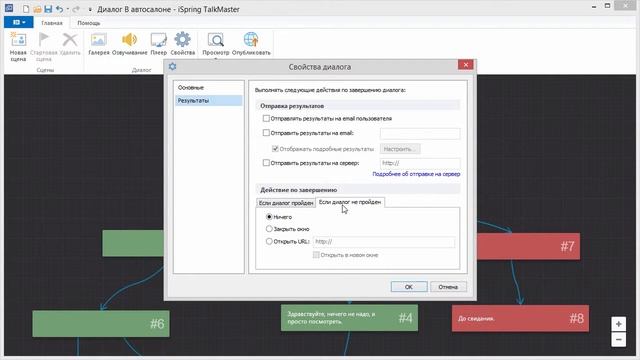The width and height of the screenshot is (640, 360).
Task: Close the Свойства диалога window
Action: (465, 65)
